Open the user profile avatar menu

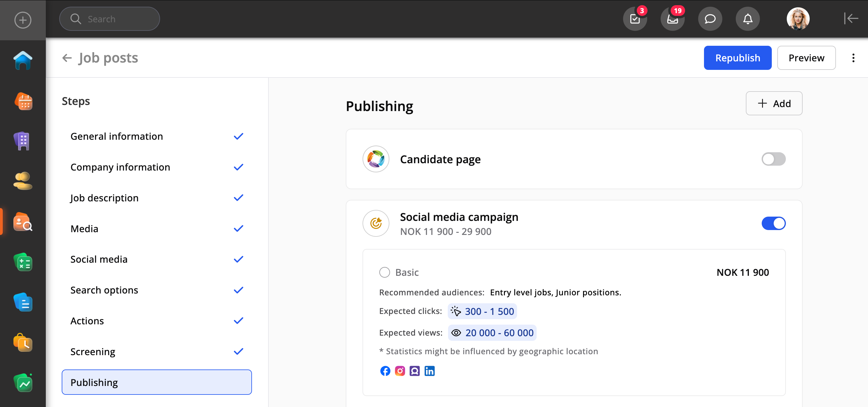(797, 19)
